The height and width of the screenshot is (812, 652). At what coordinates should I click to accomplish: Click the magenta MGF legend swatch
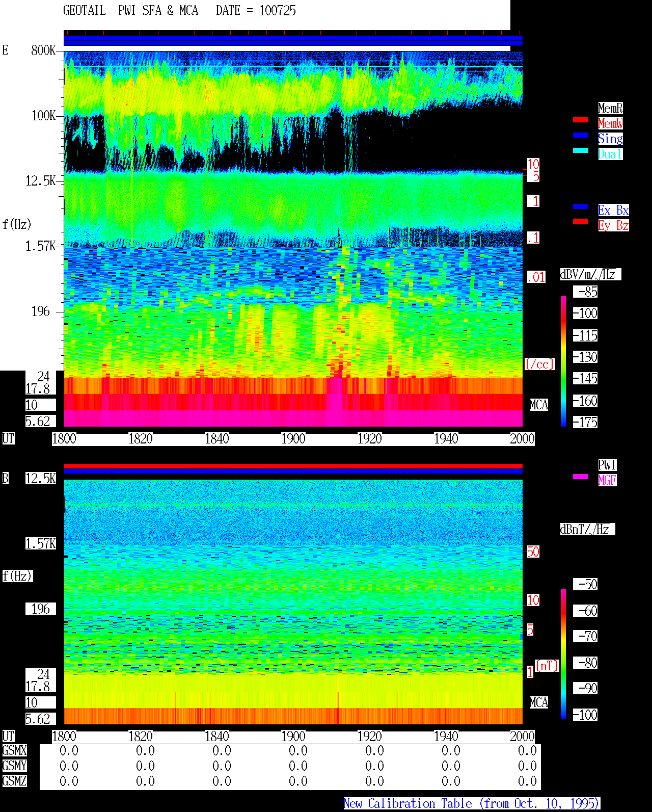point(581,477)
